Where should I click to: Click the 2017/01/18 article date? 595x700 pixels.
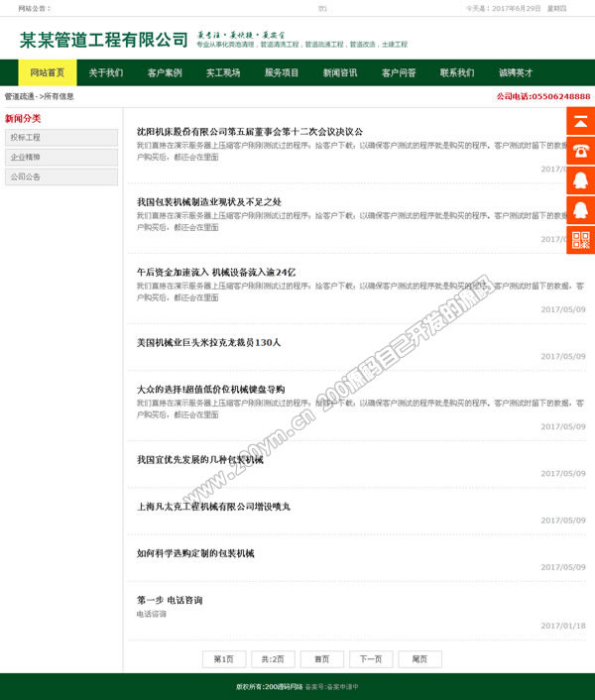pos(563,626)
